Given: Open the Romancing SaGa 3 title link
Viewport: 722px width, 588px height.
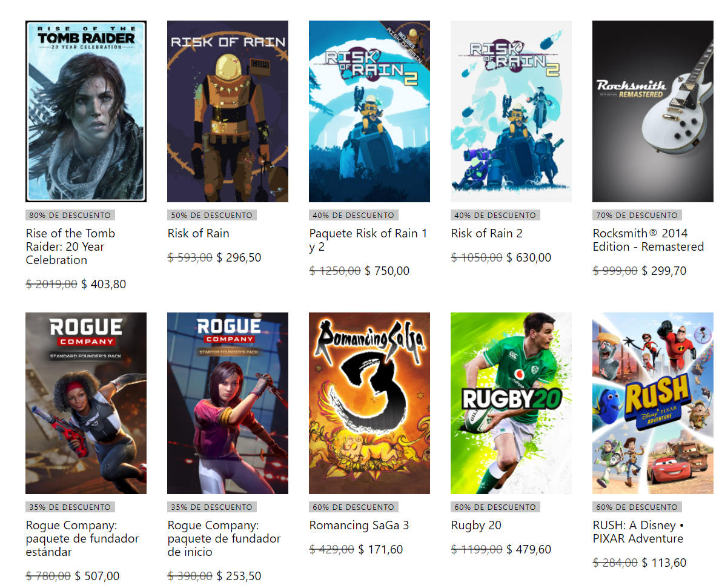Looking at the screenshot, I should [x=359, y=526].
